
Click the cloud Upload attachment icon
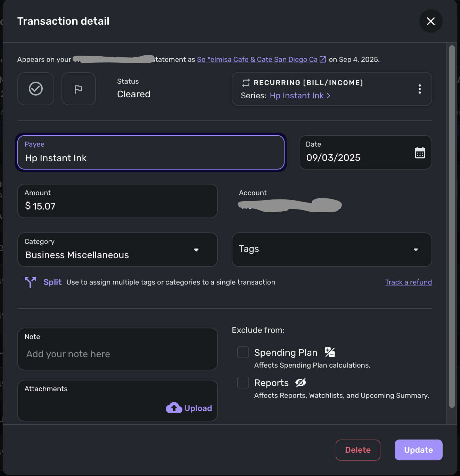click(174, 408)
